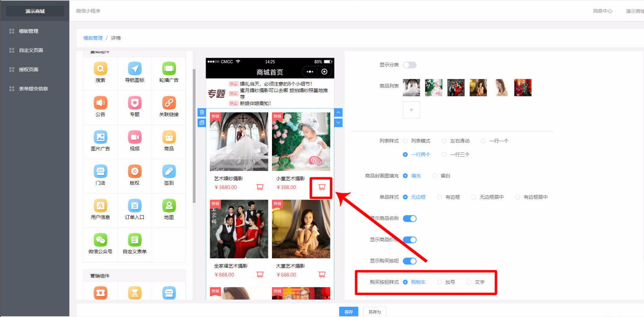
Task: Select the 列表模式 list style
Action: (x=417, y=141)
